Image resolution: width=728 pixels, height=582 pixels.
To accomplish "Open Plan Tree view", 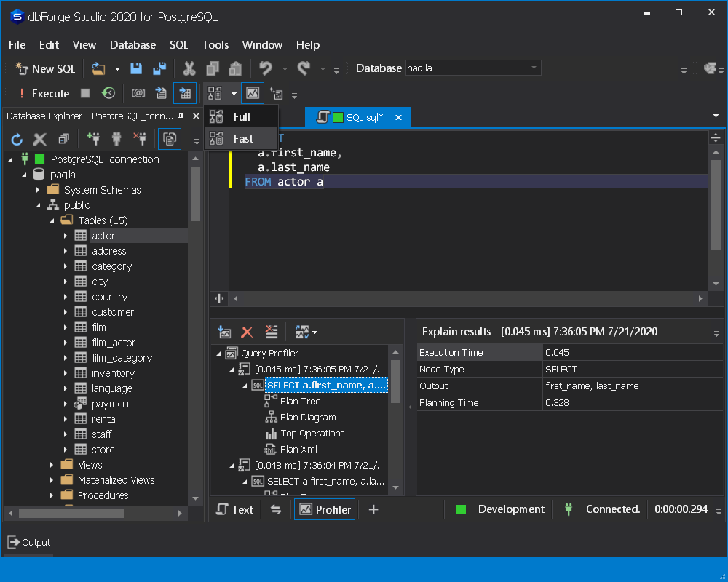I will point(300,401).
